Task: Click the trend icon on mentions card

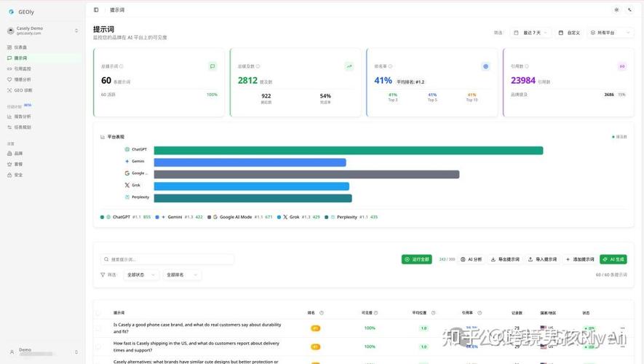Action: [349, 66]
